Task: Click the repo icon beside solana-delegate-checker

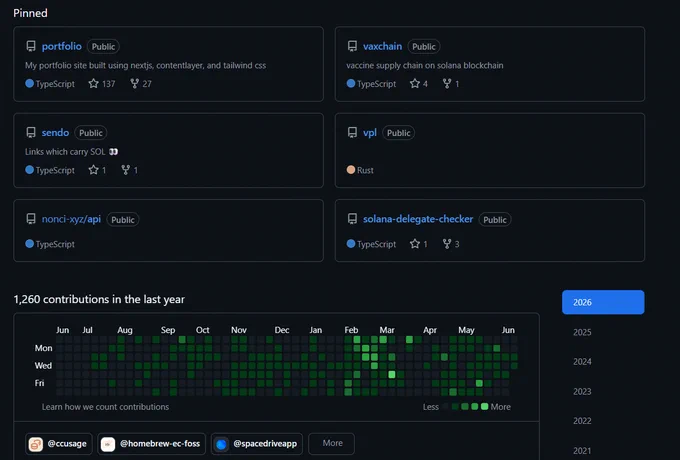Action: (x=352, y=219)
